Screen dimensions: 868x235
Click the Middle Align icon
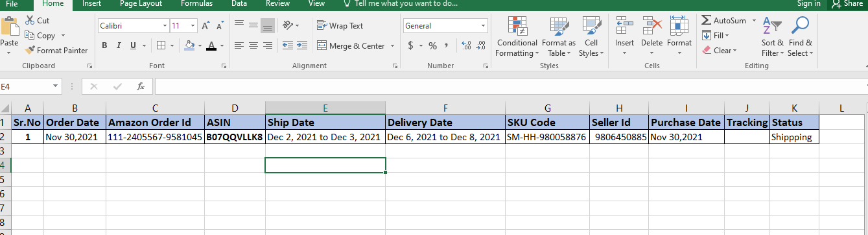(x=253, y=25)
